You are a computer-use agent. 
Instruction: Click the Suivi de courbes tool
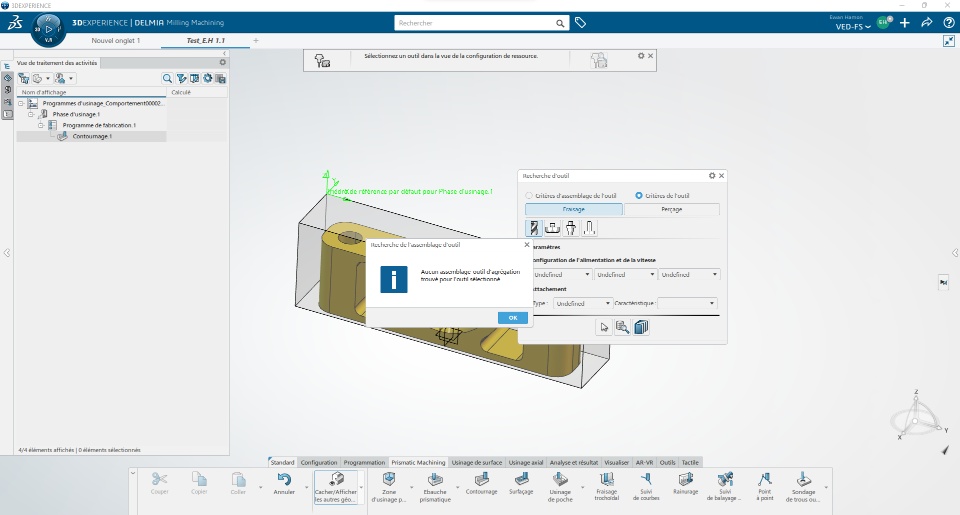coord(646,487)
